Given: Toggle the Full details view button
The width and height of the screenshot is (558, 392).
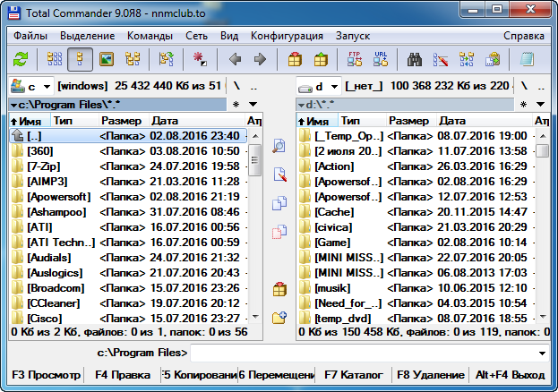Looking at the screenshot, I should click(81, 60).
